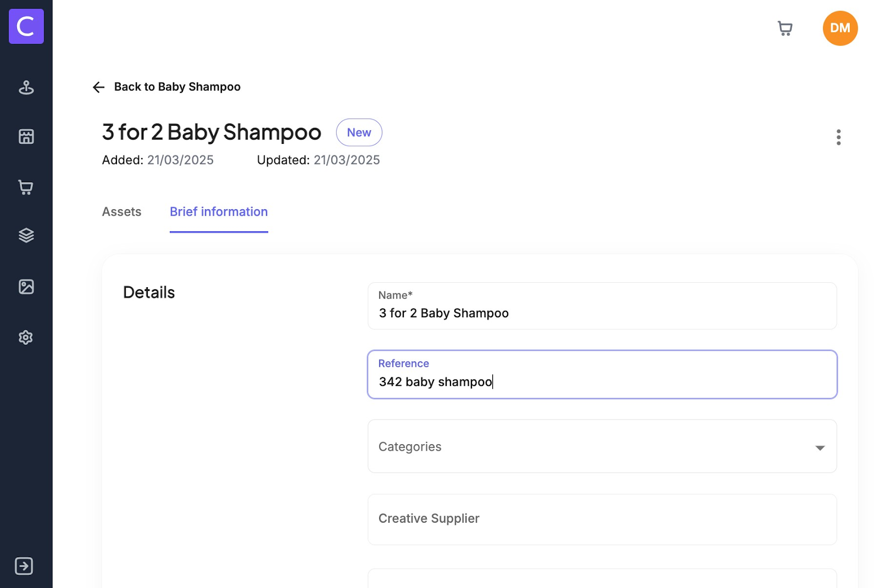Focus the Name input field
This screenshot has width=879, height=588.
[602, 313]
